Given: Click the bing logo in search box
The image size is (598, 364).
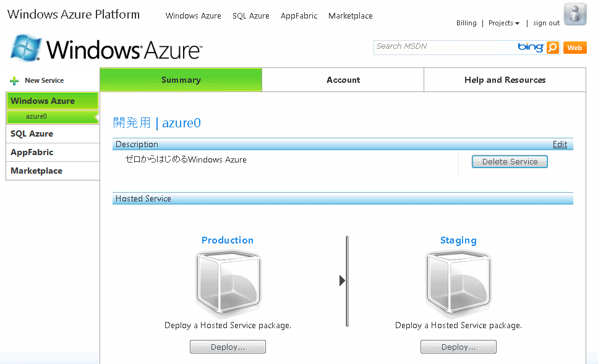Looking at the screenshot, I should pos(531,47).
